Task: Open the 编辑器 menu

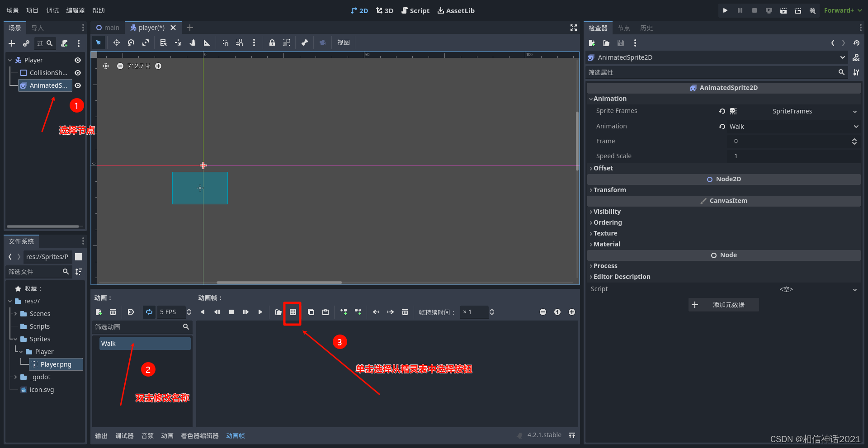Action: point(75,10)
